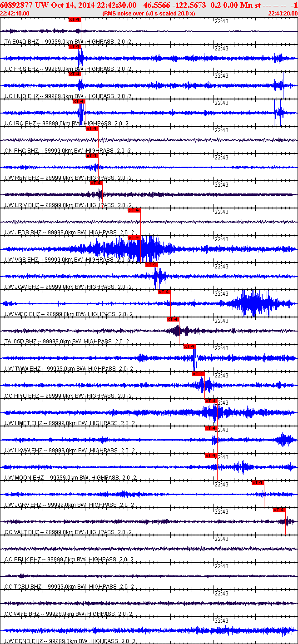Click the late spike on UO.HUO waveform

click(279, 85)
